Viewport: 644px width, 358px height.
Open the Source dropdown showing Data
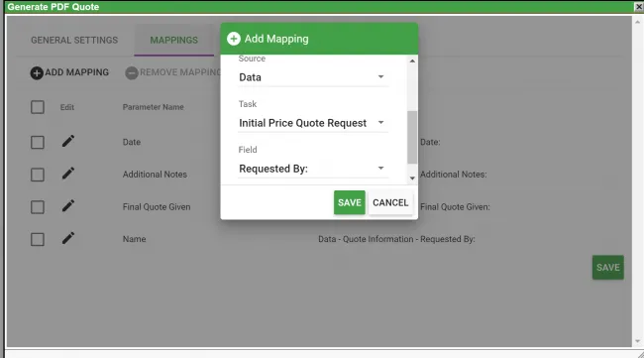pyautogui.click(x=312, y=77)
